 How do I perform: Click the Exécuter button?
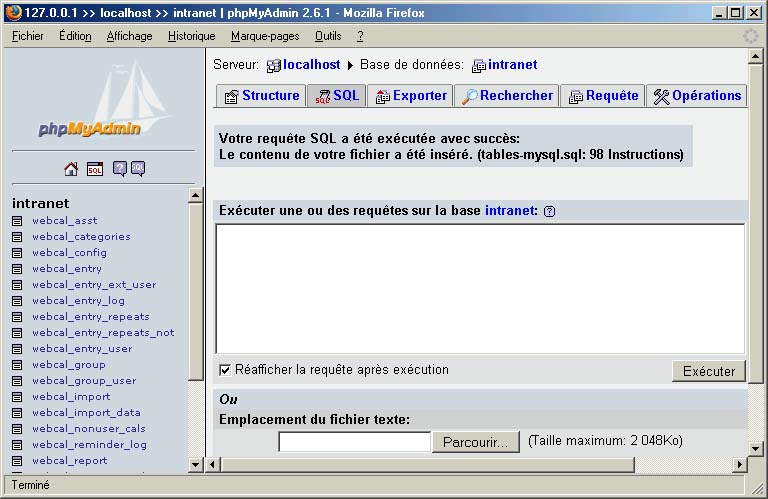709,371
